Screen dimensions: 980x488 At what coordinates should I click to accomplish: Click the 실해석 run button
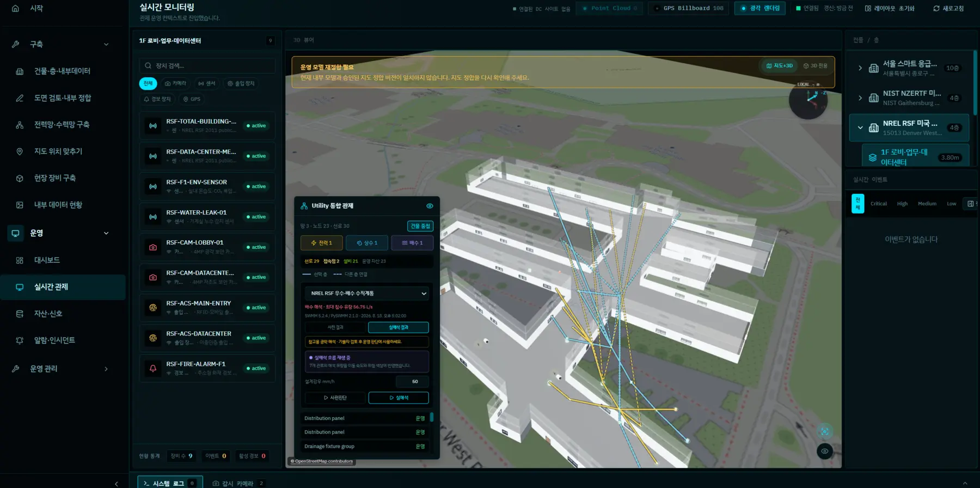coord(399,398)
